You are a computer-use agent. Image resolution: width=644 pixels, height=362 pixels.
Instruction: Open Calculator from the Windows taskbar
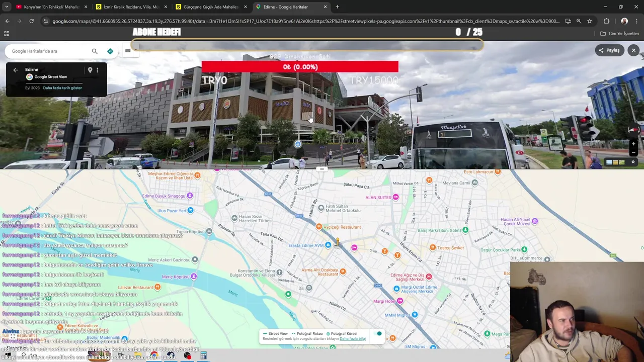point(203,356)
